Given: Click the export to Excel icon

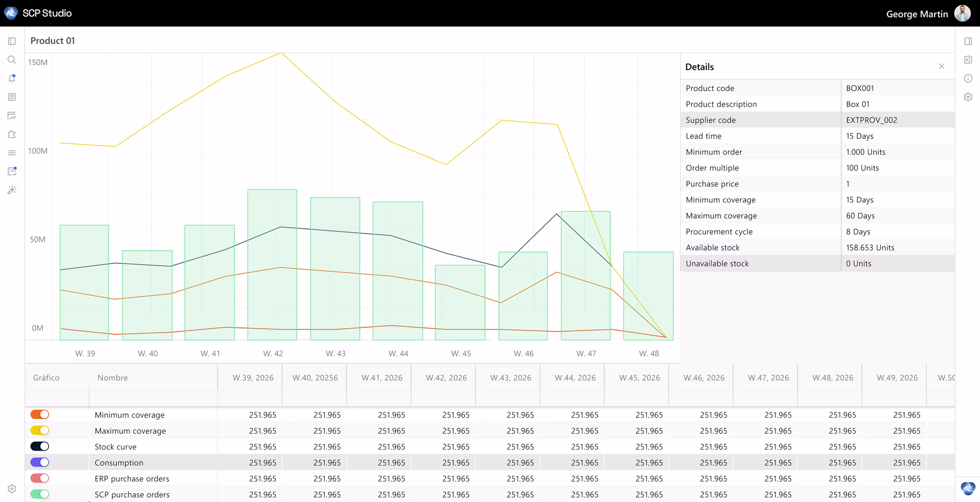Looking at the screenshot, I should (968, 60).
